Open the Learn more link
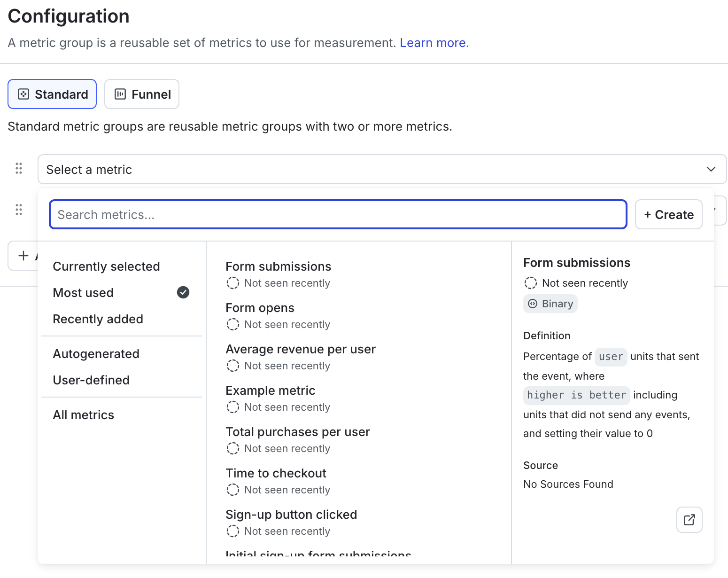 pyautogui.click(x=432, y=42)
